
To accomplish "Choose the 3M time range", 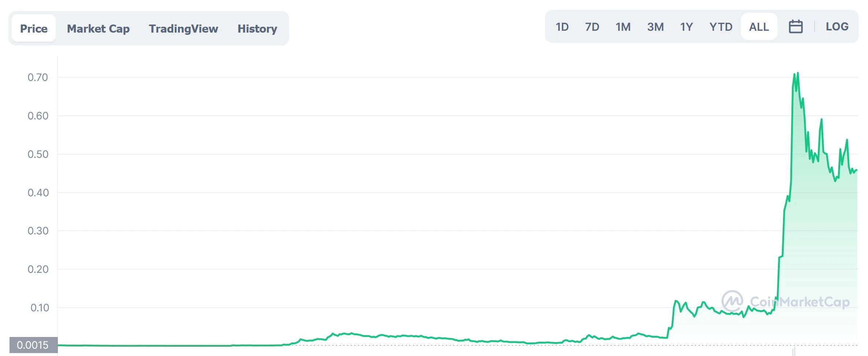I will click(655, 27).
